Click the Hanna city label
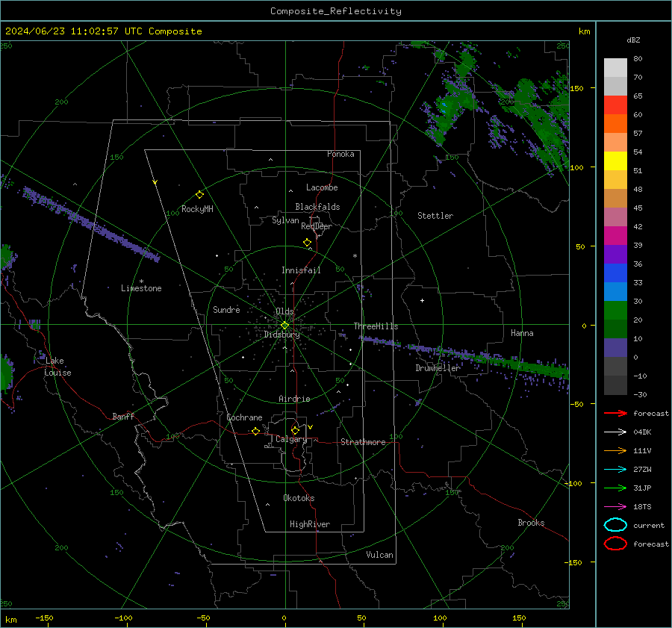The height and width of the screenshot is (628, 672). pyautogui.click(x=522, y=333)
